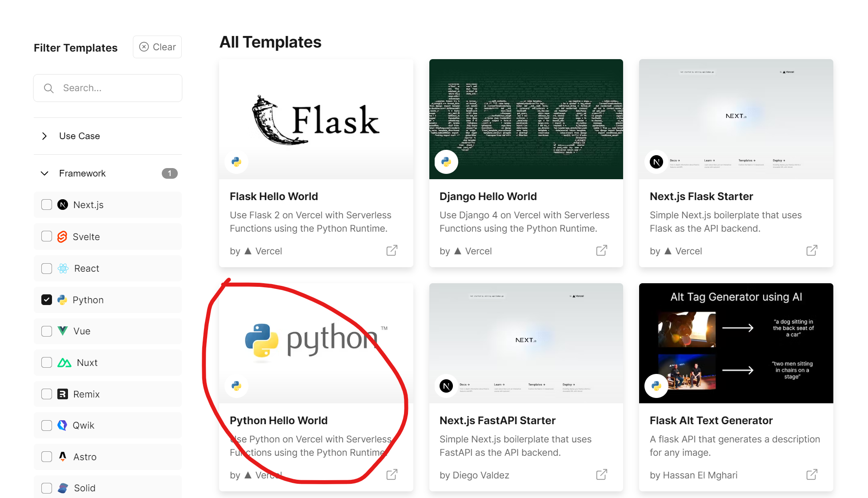Open Flask Alt Text Generator external link
This screenshot has width=868, height=498.
pyautogui.click(x=812, y=475)
